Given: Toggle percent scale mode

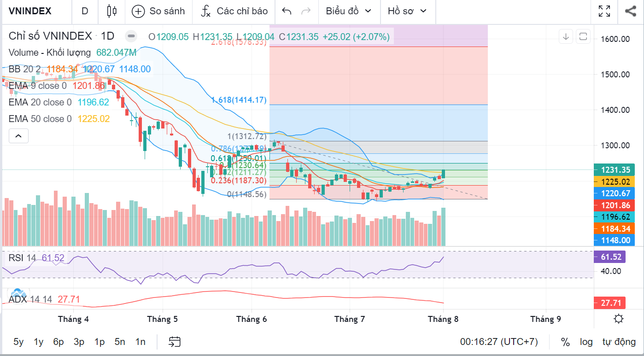Looking at the screenshot, I should [x=565, y=342].
